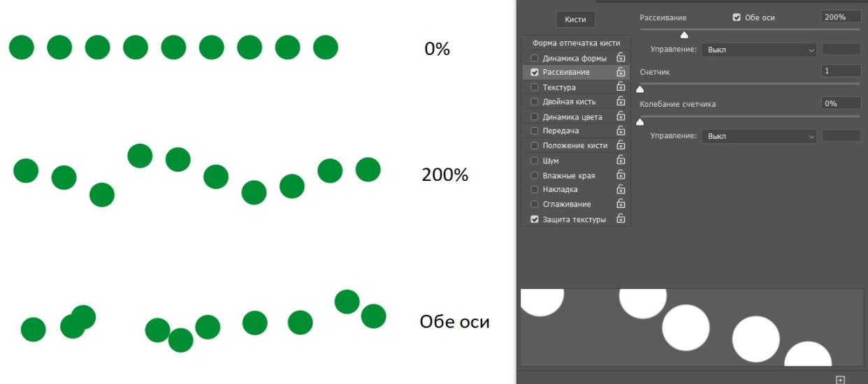Click the Счетчик value field

[x=841, y=71]
